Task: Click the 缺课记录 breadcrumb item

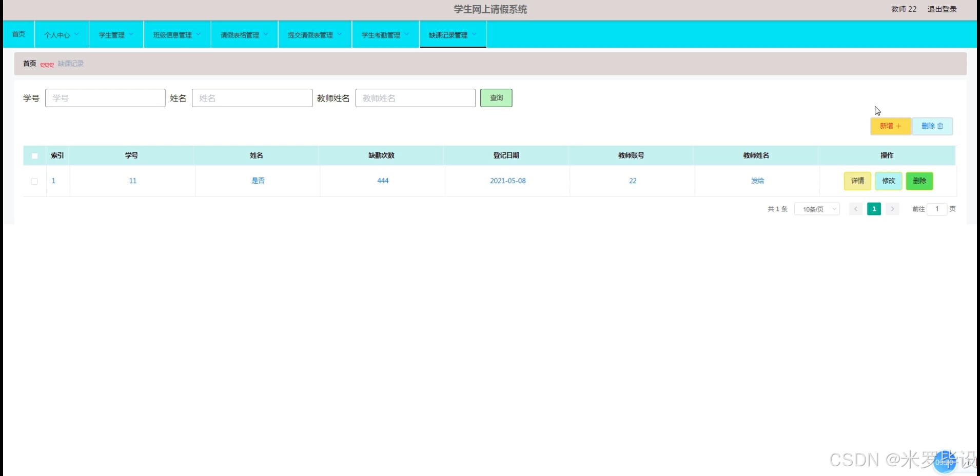Action: tap(71, 64)
